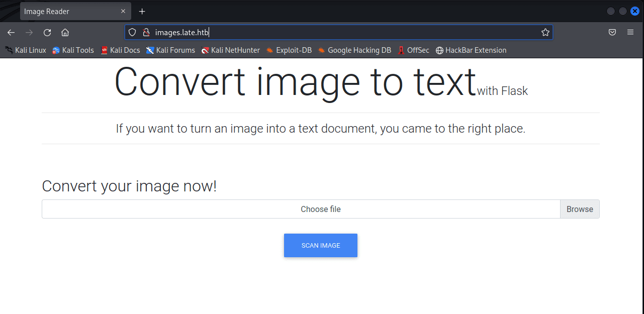Switch to the Image Reader tab
The width and height of the screenshot is (644, 314).
pos(60,11)
